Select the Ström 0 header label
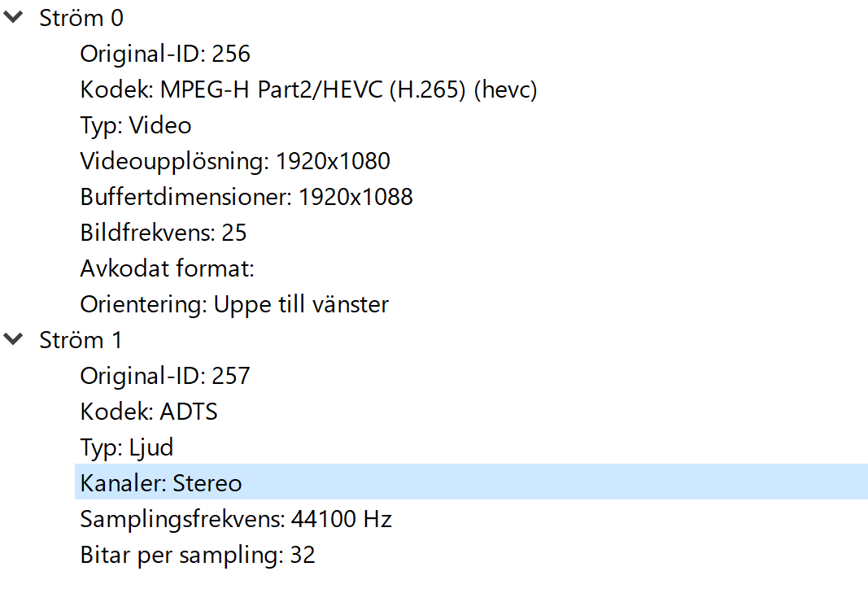Screen dimensions: 868x593 click(x=81, y=16)
